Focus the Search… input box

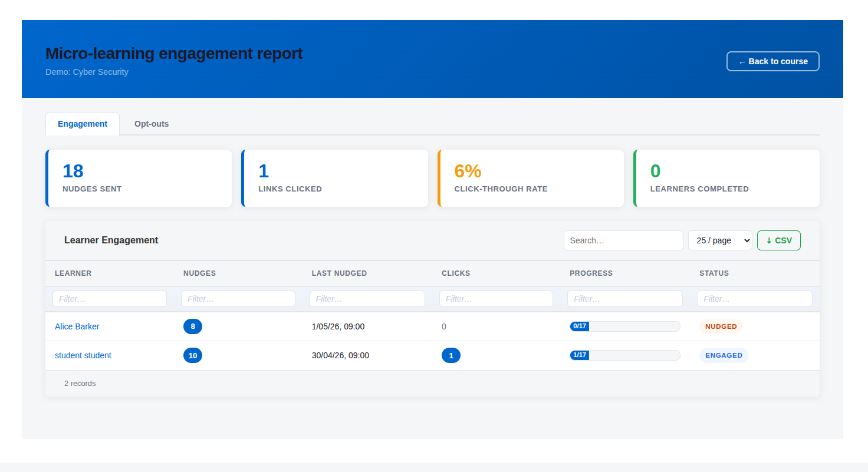pyautogui.click(x=623, y=240)
